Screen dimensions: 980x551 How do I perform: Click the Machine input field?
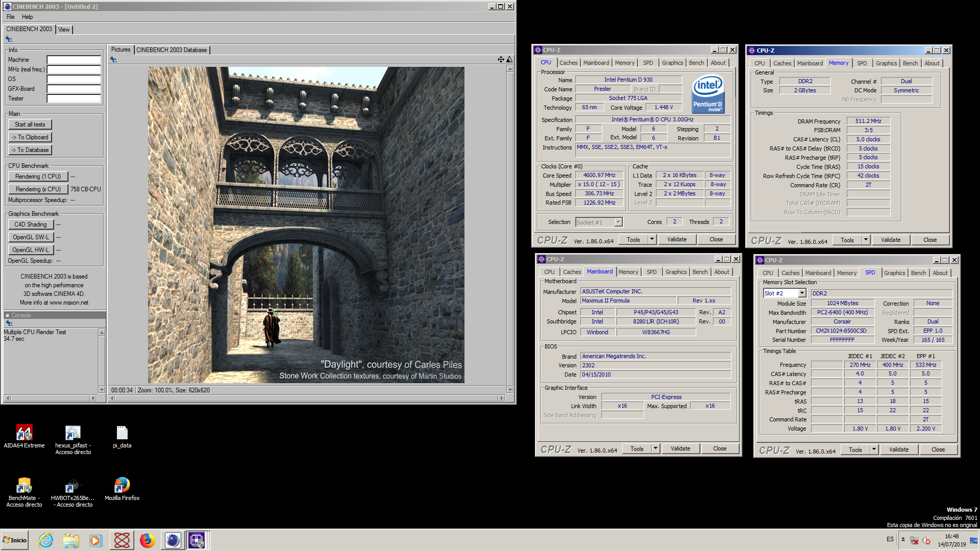click(73, 60)
